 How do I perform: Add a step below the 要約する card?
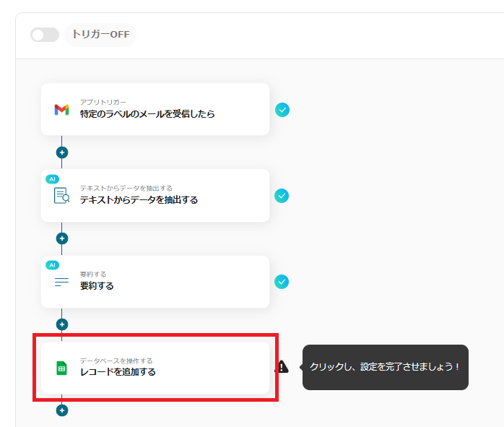(x=62, y=324)
